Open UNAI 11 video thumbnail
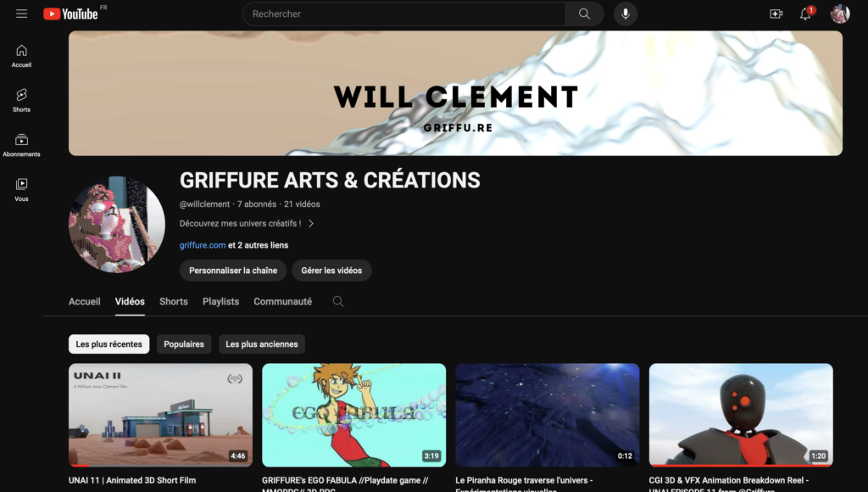Viewport: 868px width, 492px height. [x=160, y=415]
